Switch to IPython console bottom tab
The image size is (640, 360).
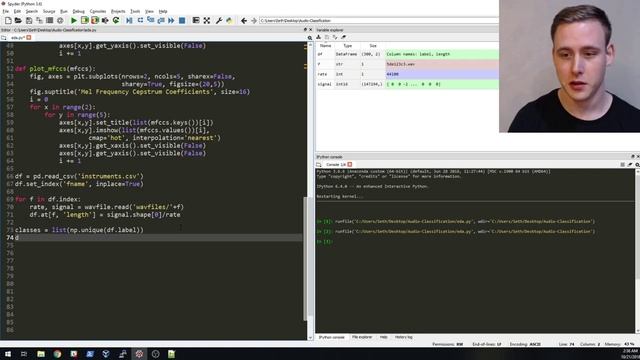pos(331,338)
